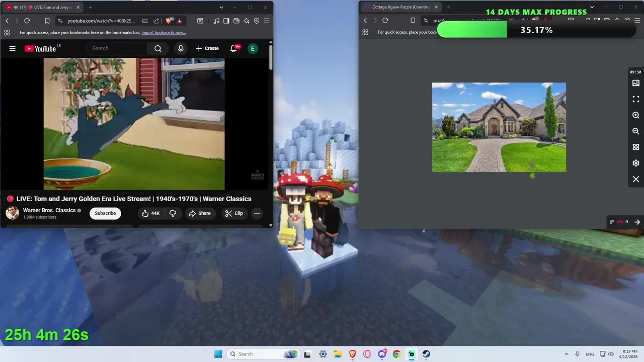Open Warner Bros. Classics channel name
Image resolution: width=644 pixels, height=362 pixels.
[49, 210]
